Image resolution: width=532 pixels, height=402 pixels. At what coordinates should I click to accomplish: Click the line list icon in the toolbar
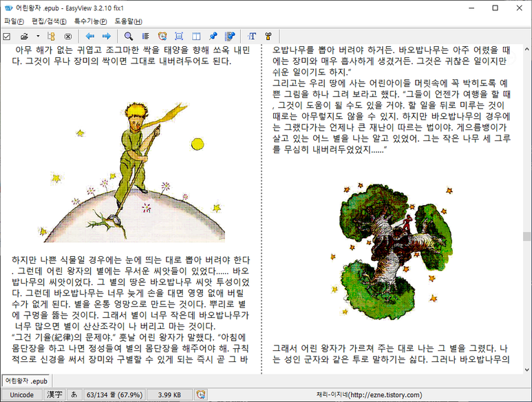[x=145, y=36]
